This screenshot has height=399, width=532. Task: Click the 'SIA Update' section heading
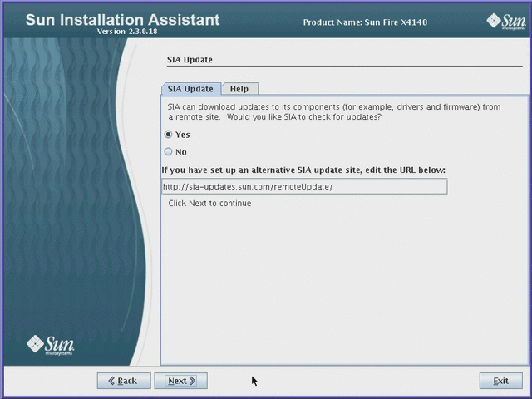click(190, 60)
